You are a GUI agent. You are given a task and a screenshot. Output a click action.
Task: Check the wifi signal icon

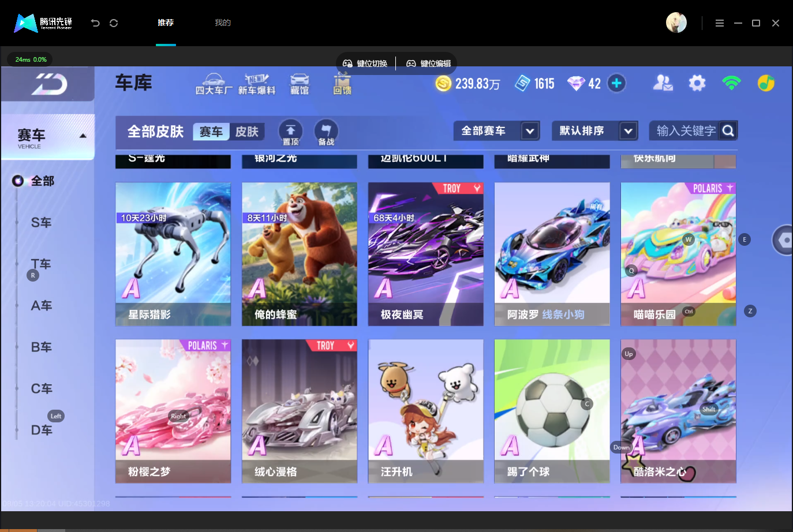(731, 83)
